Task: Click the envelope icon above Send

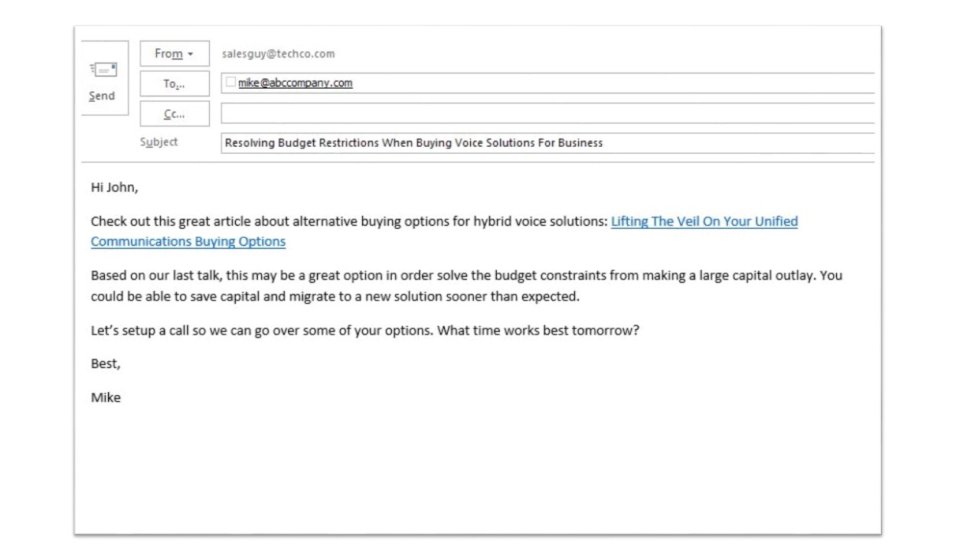Action: (103, 69)
